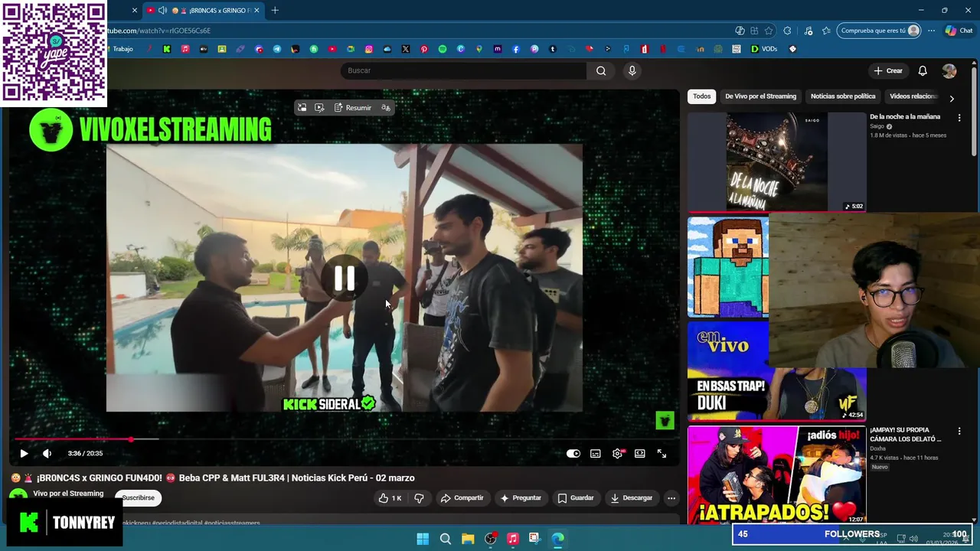The image size is (980, 551).
Task: Open the music app in the taskbar
Action: (513, 539)
